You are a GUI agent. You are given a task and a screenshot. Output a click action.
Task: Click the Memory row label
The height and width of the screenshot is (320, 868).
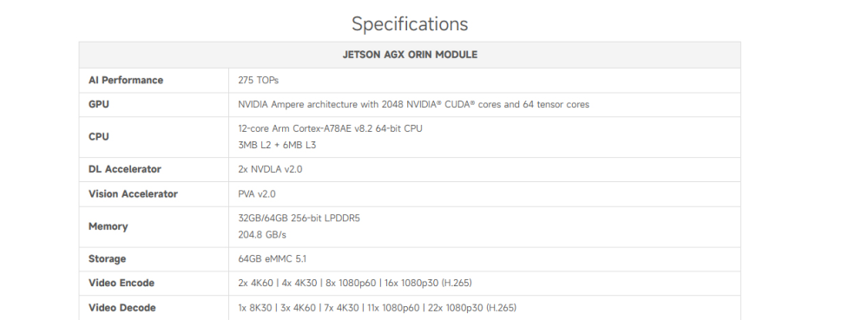[108, 226]
